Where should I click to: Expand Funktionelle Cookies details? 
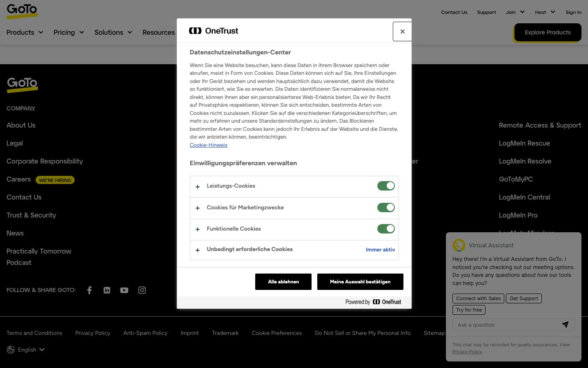point(198,229)
